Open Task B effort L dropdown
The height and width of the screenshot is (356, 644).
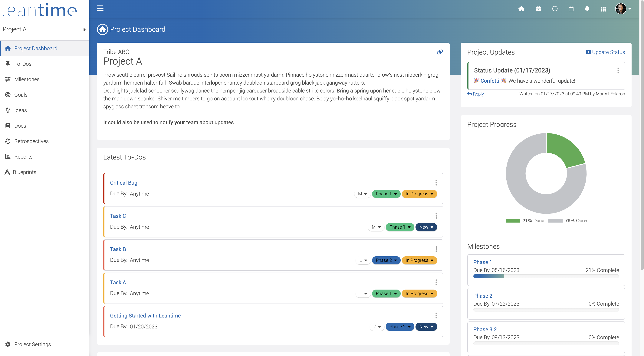click(363, 260)
